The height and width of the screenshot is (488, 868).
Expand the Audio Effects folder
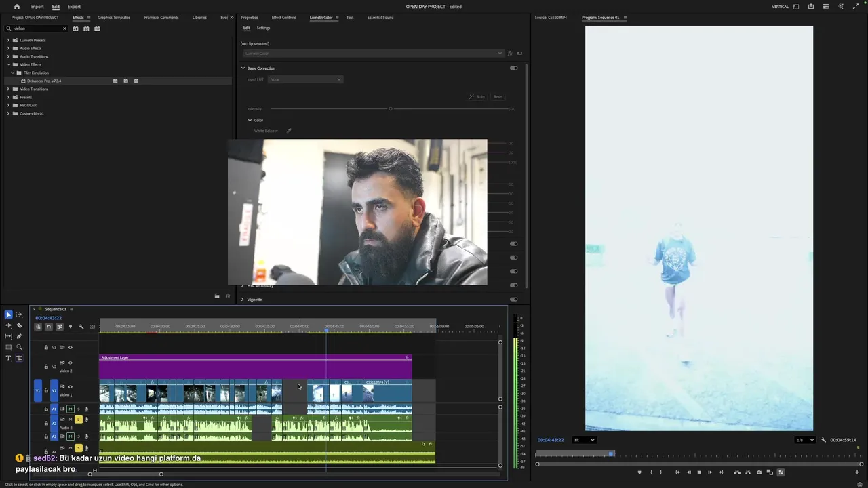tap(8, 48)
